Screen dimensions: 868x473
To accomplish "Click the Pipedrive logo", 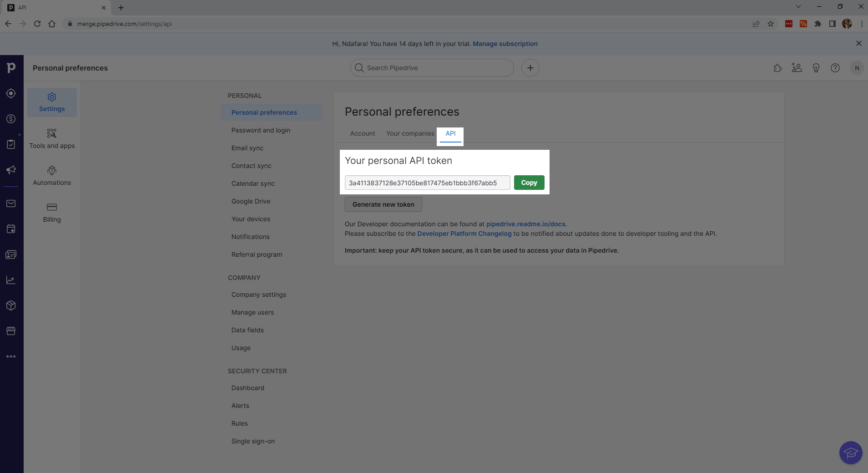I will [10, 67].
